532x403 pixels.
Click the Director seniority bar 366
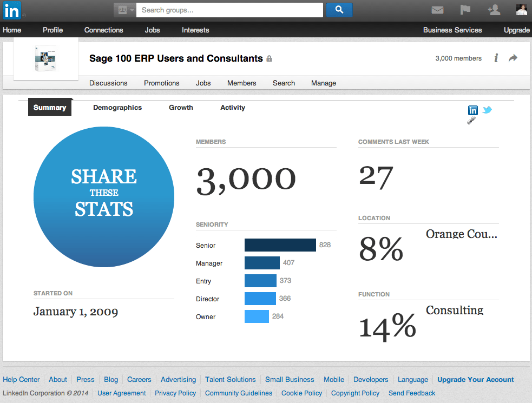coord(260,299)
